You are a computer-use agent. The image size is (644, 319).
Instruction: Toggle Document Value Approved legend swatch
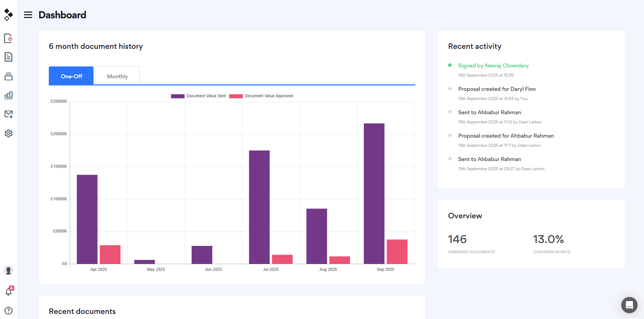[236, 96]
